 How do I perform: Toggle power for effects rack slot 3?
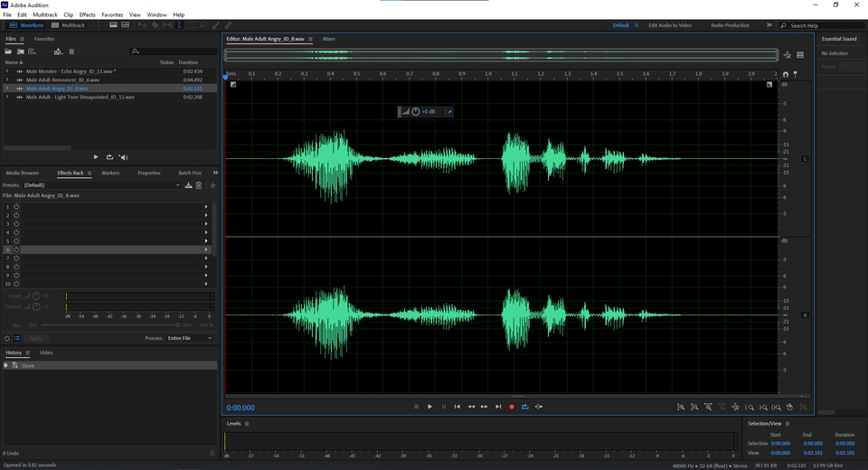16,223
